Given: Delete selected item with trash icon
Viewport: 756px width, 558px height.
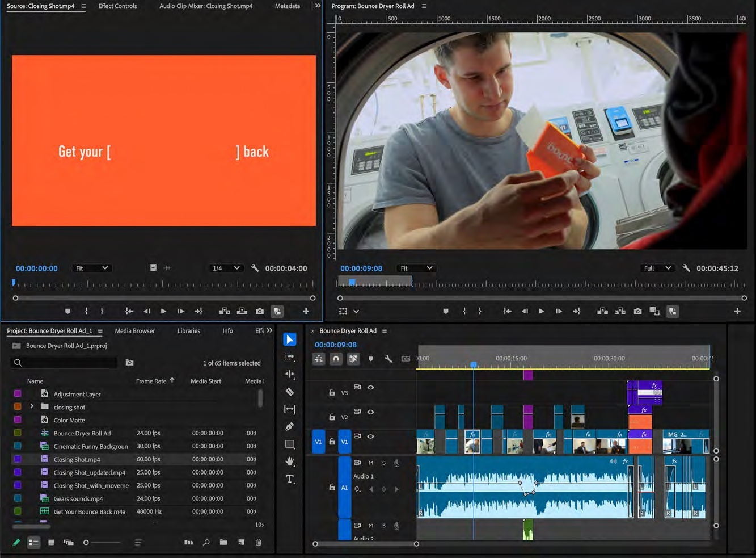Looking at the screenshot, I should point(259,543).
